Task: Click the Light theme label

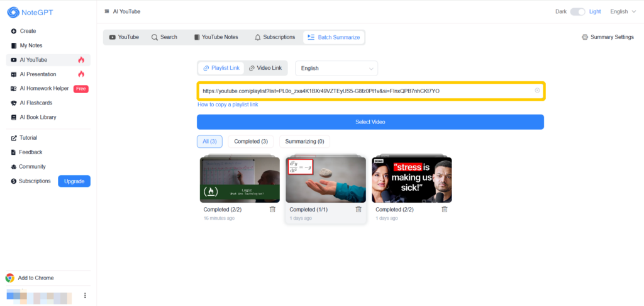Action: click(595, 11)
